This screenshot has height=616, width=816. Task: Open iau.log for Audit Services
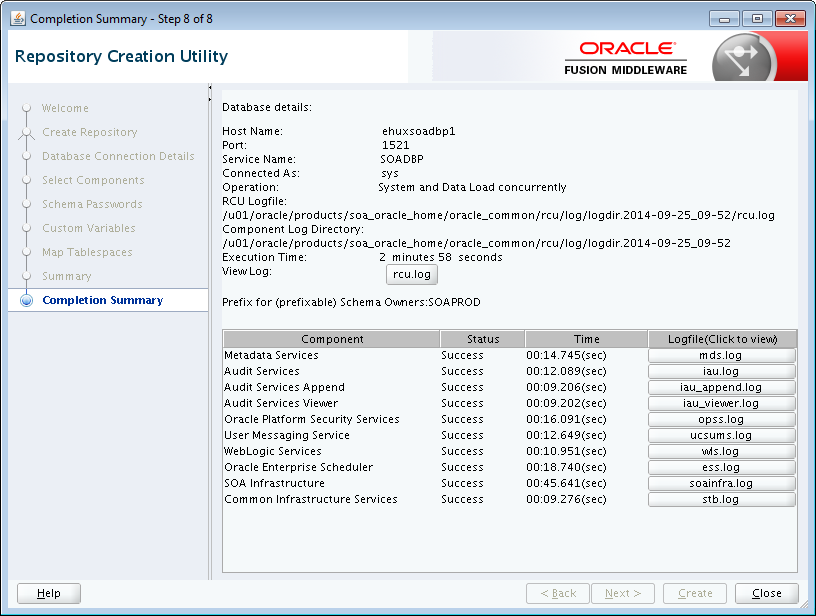722,371
